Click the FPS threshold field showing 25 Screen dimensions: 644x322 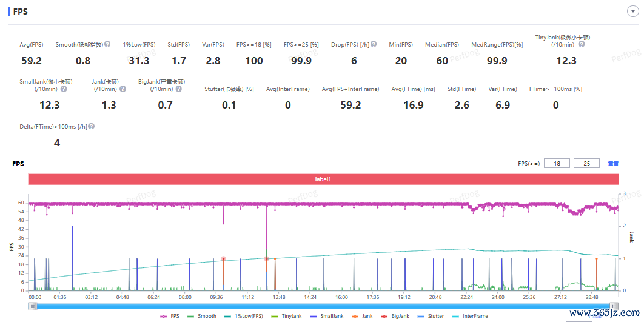pos(586,164)
